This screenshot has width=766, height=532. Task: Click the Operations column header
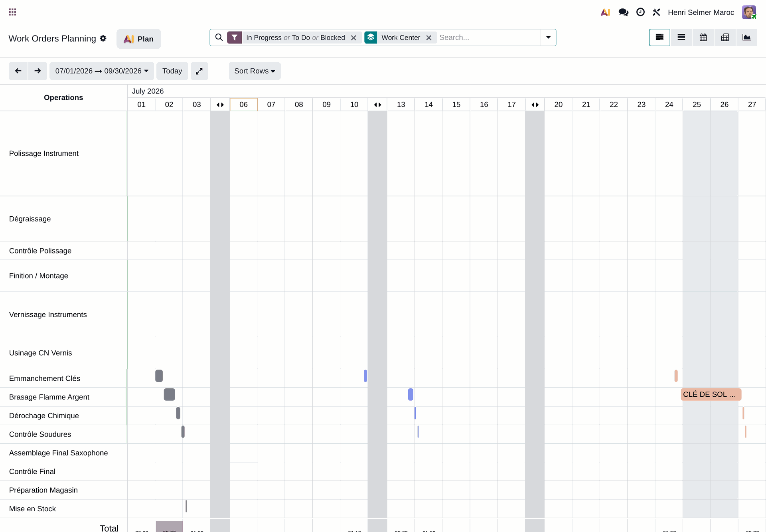[x=63, y=97]
